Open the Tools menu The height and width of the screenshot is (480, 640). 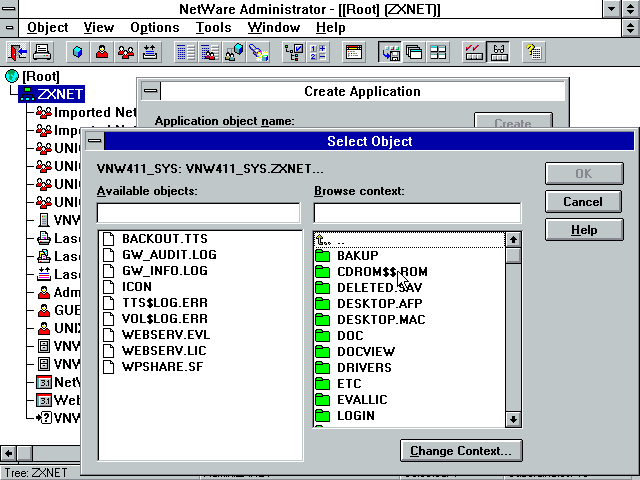tap(213, 27)
